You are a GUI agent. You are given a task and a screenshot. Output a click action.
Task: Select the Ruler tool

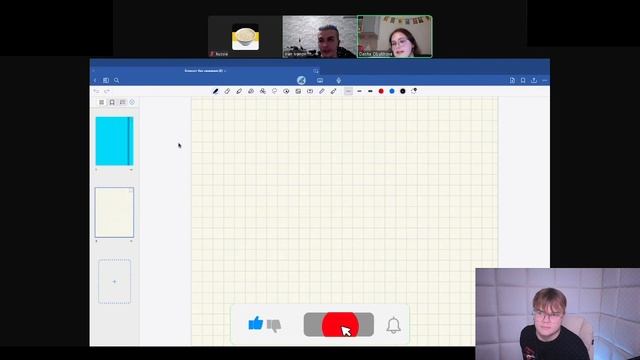pos(322,91)
